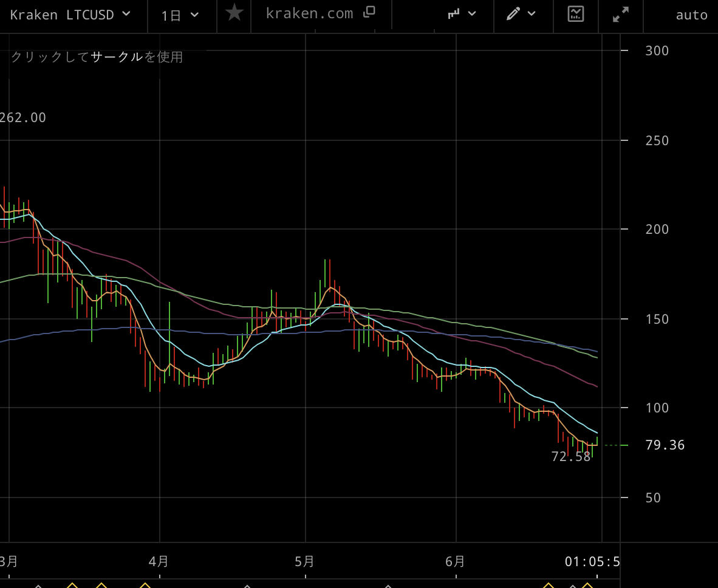Open the kraken.com exchange link

320,13
